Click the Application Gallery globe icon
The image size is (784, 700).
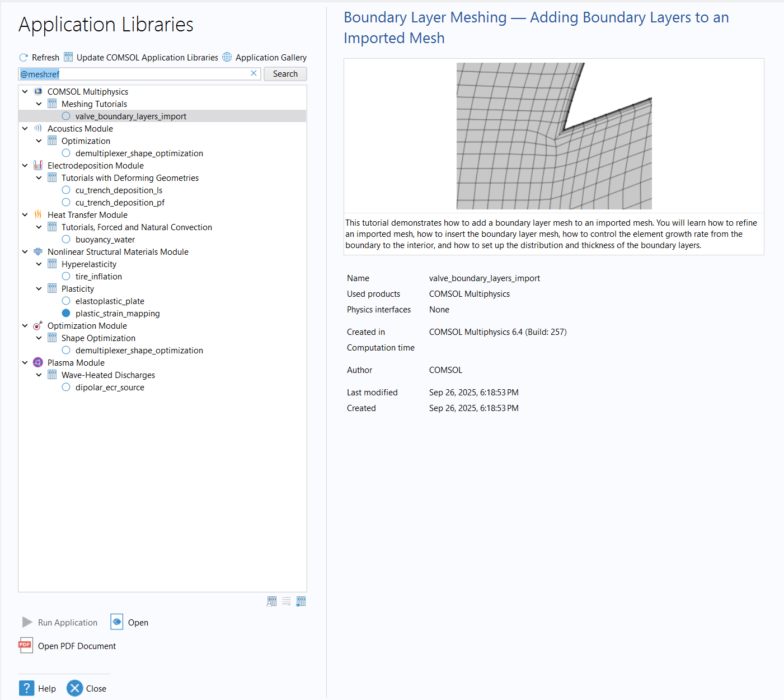(227, 57)
